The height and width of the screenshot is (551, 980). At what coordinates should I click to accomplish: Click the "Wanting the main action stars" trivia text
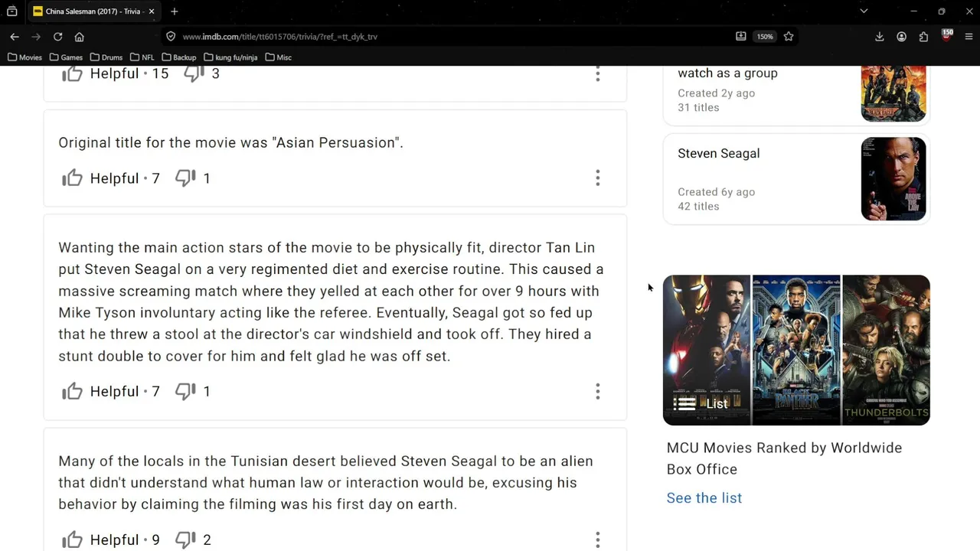(x=331, y=302)
